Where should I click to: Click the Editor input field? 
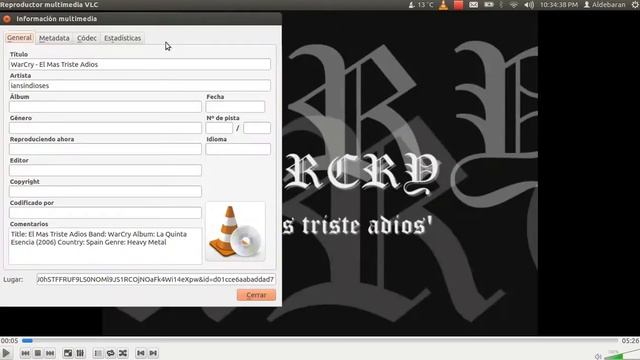(105, 170)
